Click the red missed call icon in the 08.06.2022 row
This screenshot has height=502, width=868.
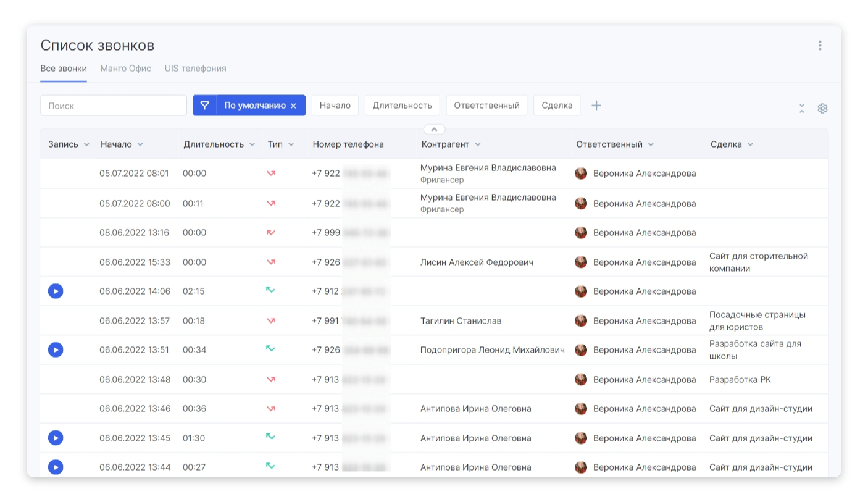point(271,232)
